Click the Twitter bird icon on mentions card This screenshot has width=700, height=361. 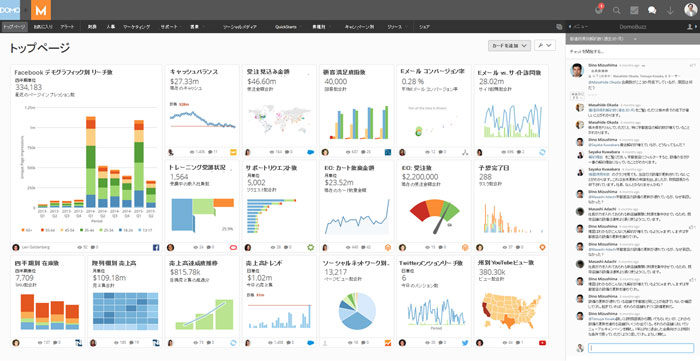click(x=465, y=343)
